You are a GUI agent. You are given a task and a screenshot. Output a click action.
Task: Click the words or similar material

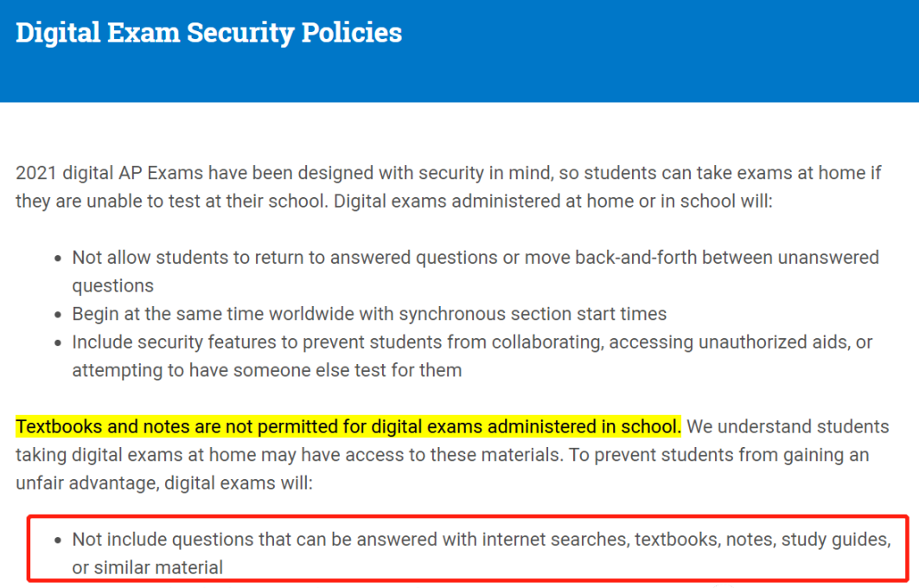pos(148,567)
